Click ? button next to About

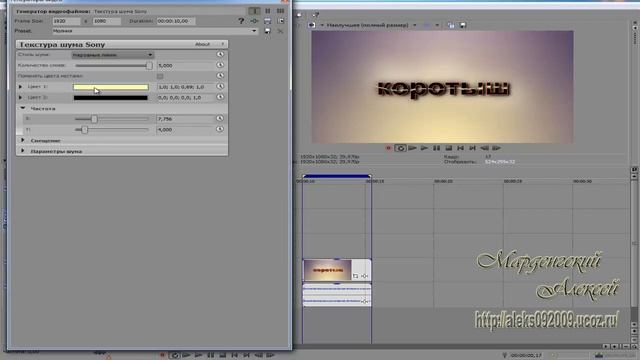point(222,44)
